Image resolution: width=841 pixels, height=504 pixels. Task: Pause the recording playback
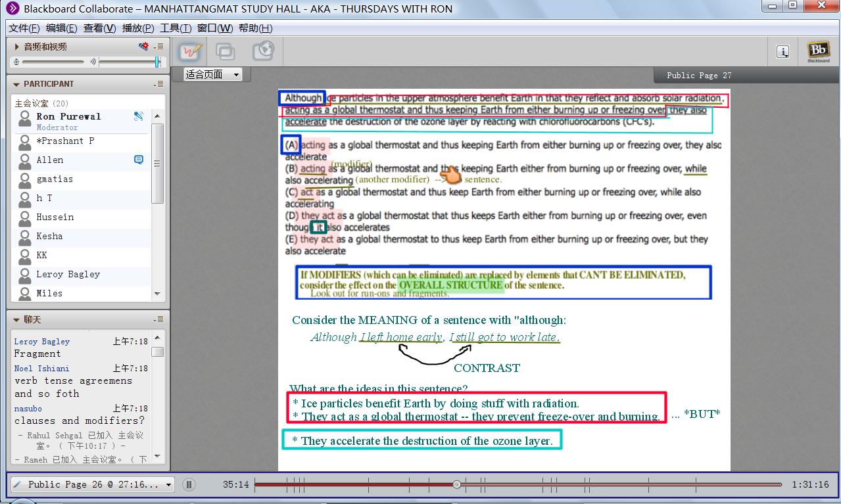pos(189,485)
